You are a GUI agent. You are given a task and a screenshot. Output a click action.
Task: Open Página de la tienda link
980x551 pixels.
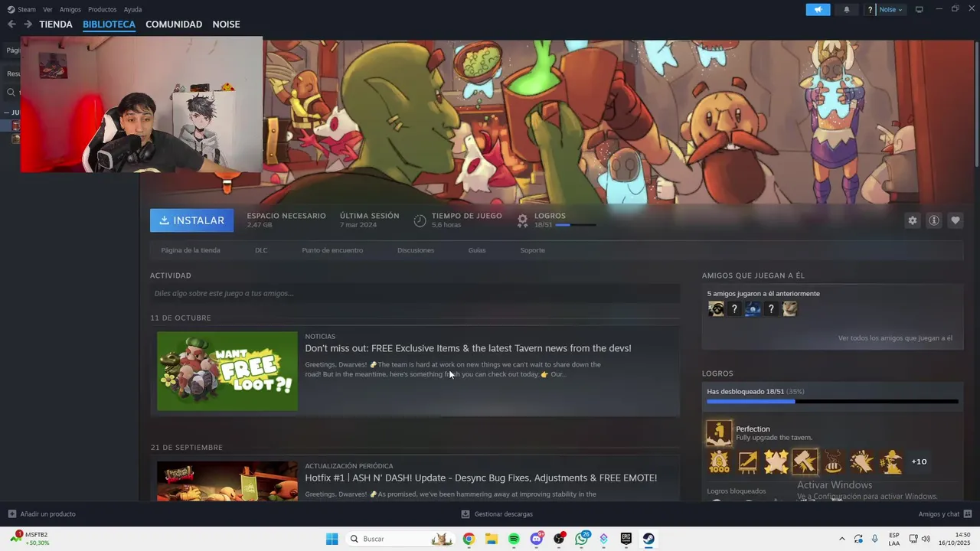pyautogui.click(x=191, y=250)
